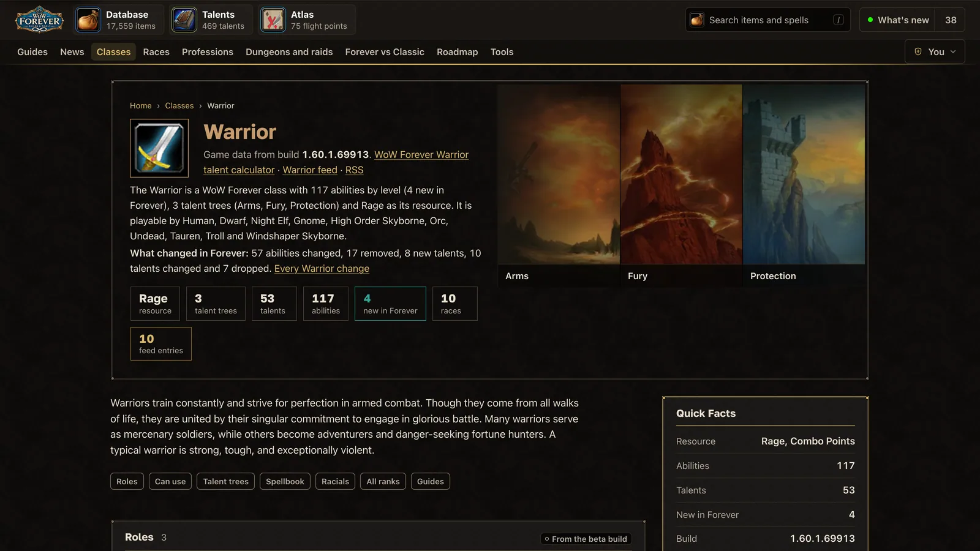Open Every Warrior change link
Screen dimensions: 980x551
322,269
